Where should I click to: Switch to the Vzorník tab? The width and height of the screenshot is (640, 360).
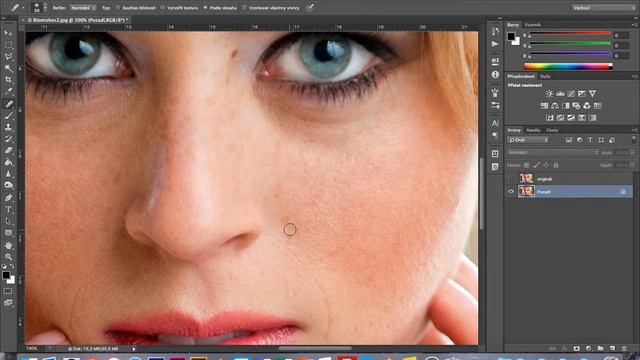pyautogui.click(x=533, y=25)
